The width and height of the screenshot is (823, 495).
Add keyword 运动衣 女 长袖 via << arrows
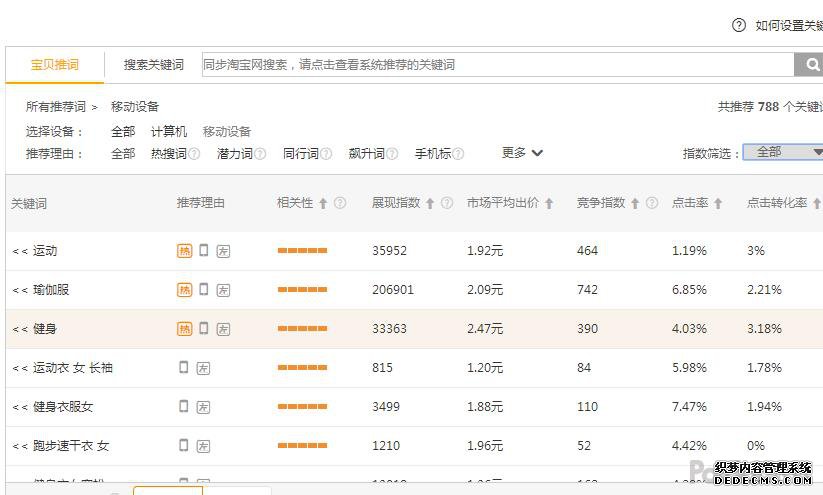pos(20,368)
